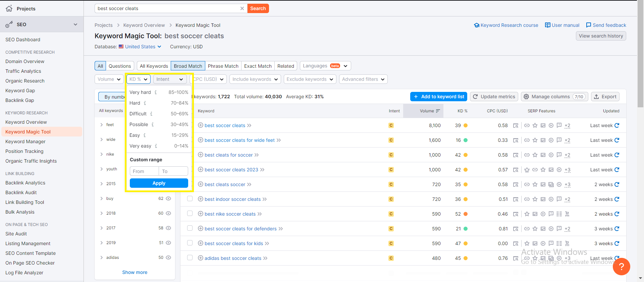Refresh metrics for best soccer cleats row
The image size is (644, 282).
(617, 125)
